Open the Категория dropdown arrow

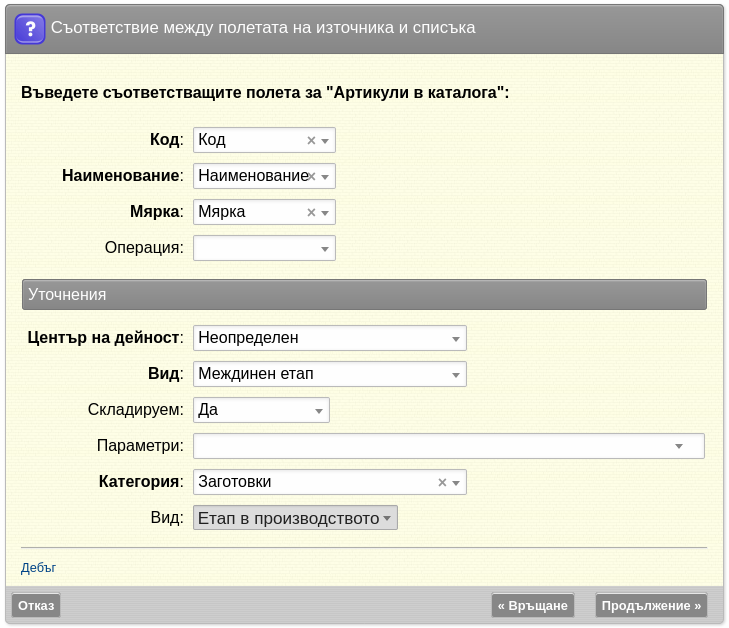tap(456, 483)
